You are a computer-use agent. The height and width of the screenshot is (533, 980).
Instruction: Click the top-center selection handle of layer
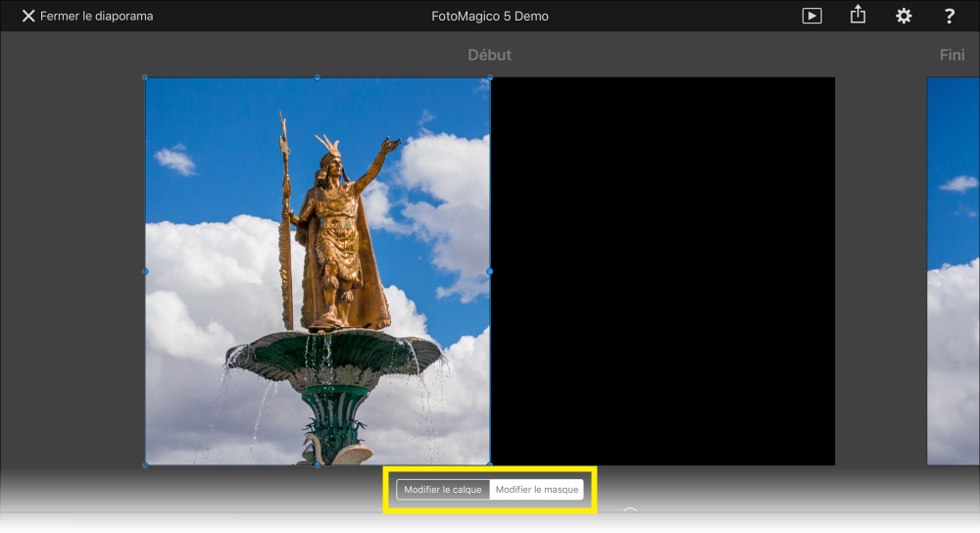[x=318, y=77]
